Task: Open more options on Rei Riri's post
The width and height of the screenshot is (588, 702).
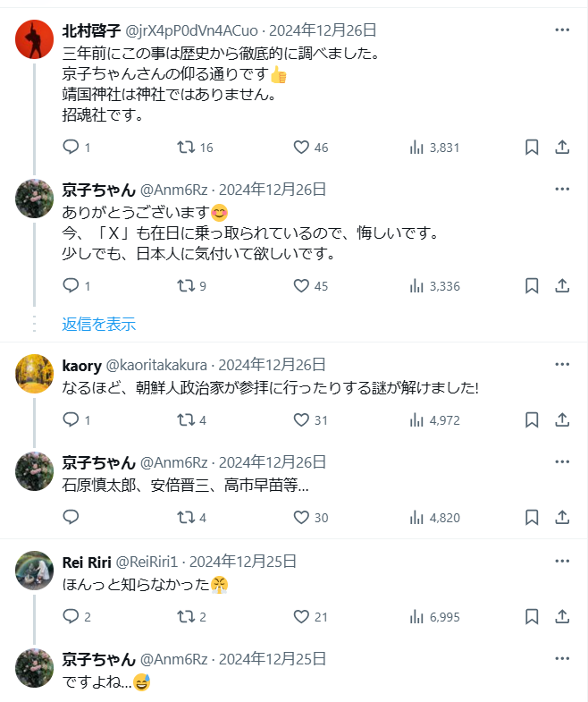Action: (562, 562)
